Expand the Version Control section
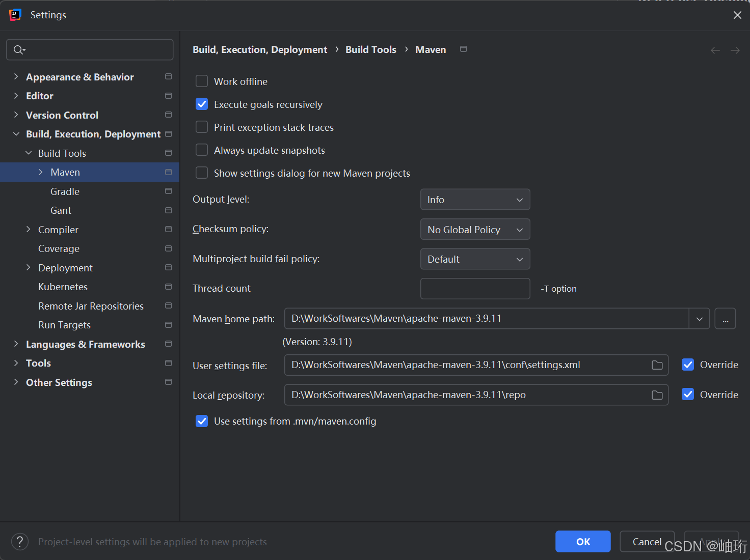Viewport: 750px width, 560px height. (x=16, y=115)
